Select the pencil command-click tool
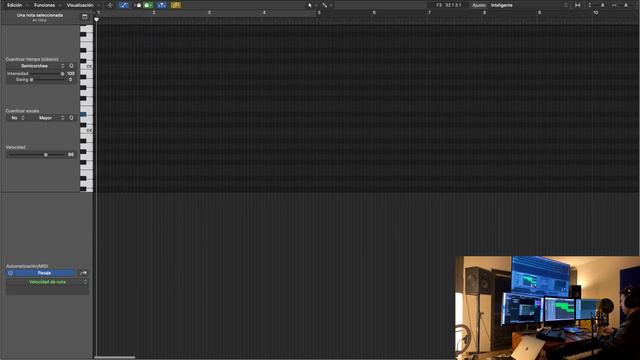 click(x=325, y=5)
